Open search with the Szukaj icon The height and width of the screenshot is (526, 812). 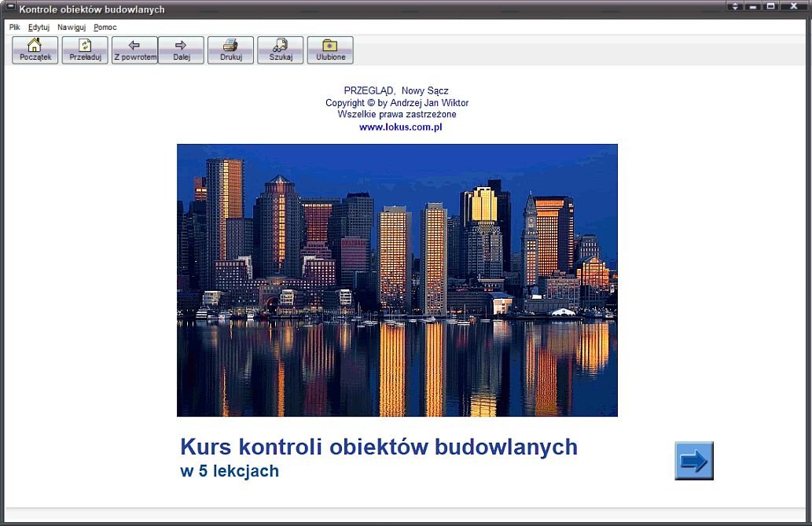point(280,50)
